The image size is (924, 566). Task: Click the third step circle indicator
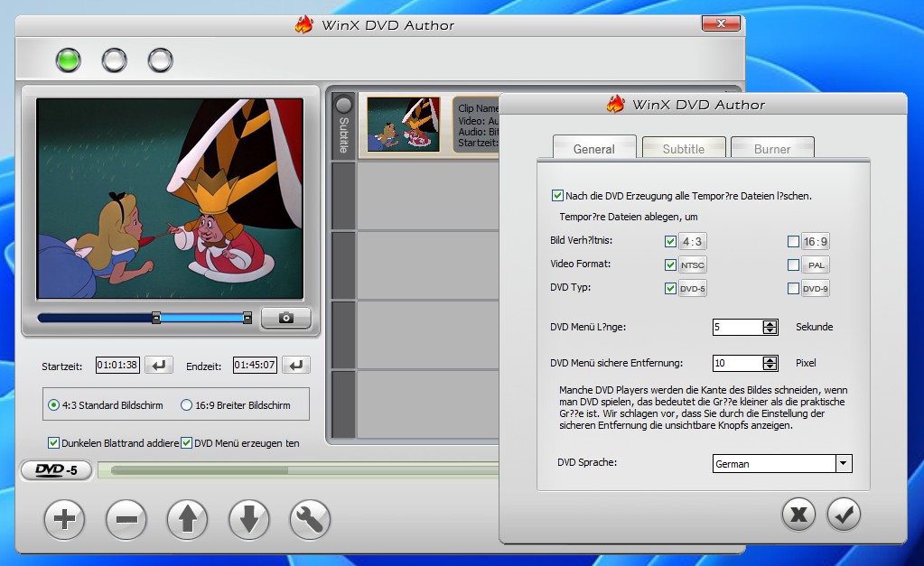point(160,60)
